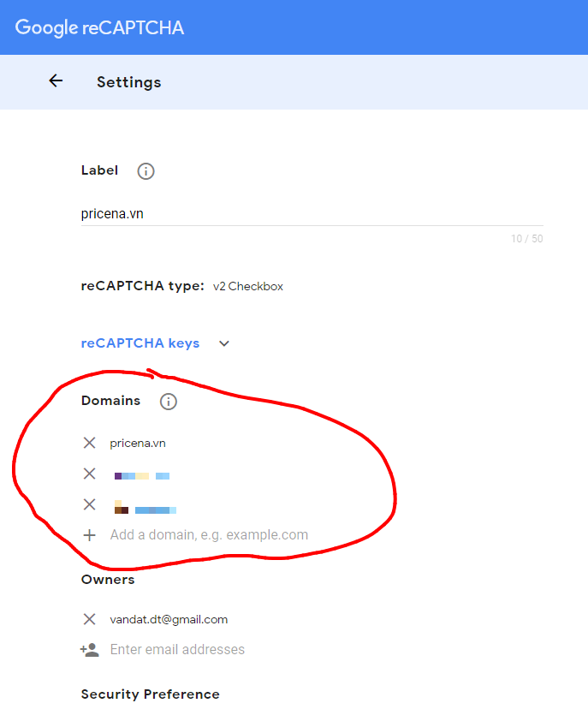Select the vandat.dt@gmail.com owner text
Screen dimensions: 588x721
click(169, 619)
